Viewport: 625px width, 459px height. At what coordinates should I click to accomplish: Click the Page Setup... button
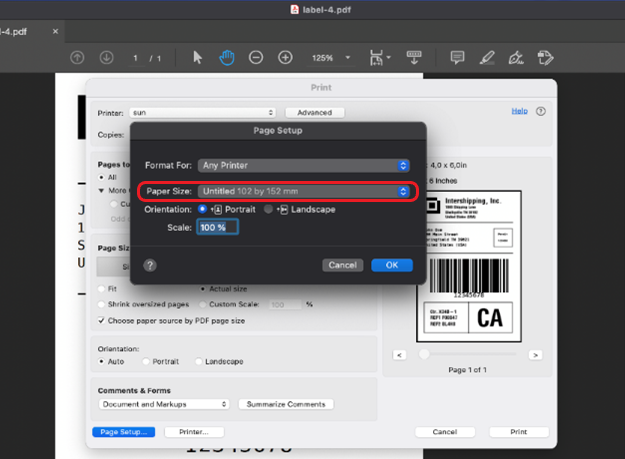pos(124,432)
